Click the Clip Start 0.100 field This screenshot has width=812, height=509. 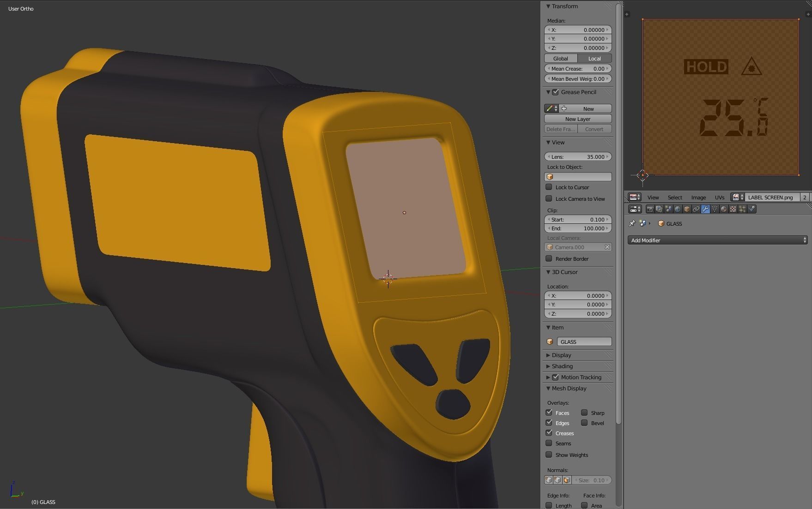tap(578, 219)
